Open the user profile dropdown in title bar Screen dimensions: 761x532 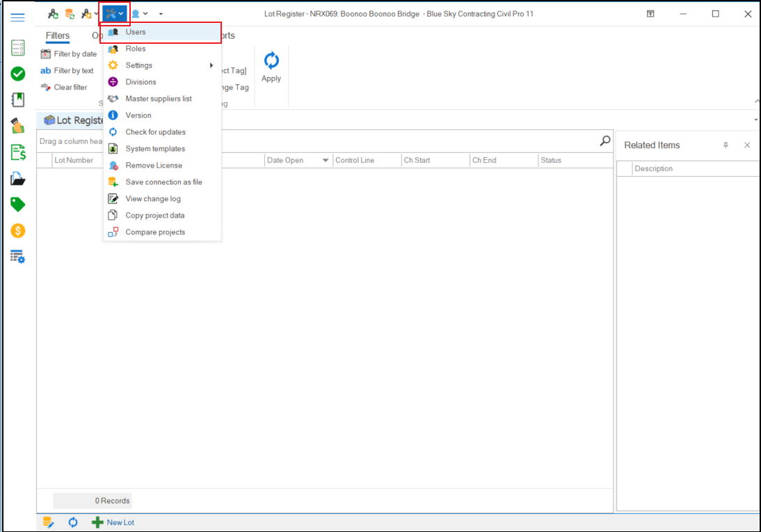click(139, 13)
